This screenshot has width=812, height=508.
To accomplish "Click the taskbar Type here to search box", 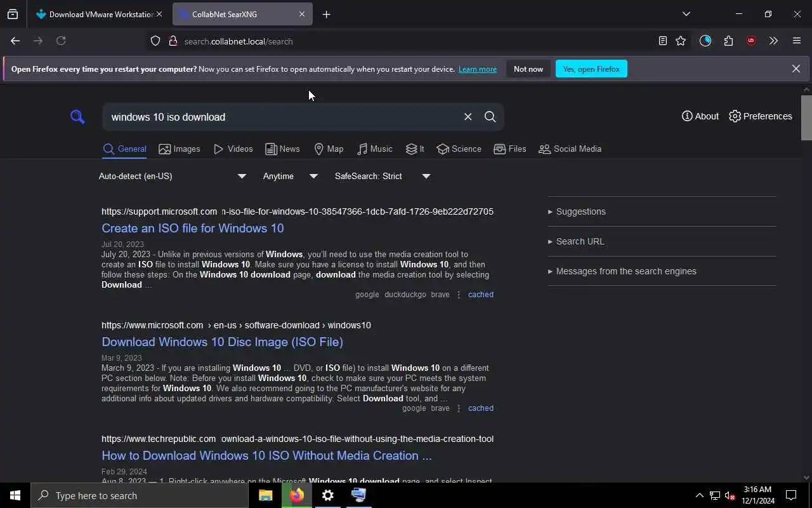I will (x=140, y=495).
